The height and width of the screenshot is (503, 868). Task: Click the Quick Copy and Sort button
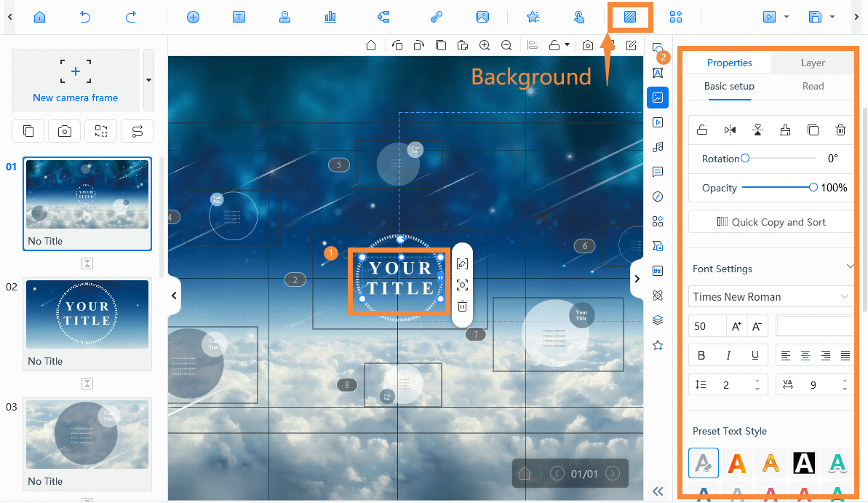(771, 221)
